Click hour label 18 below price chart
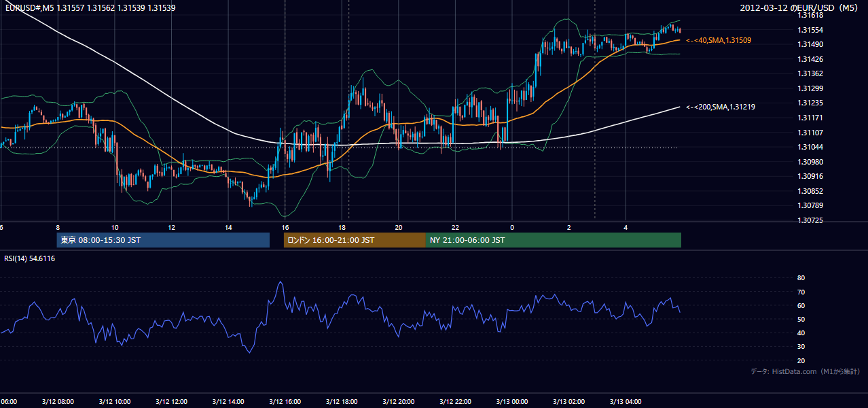 pos(342,227)
